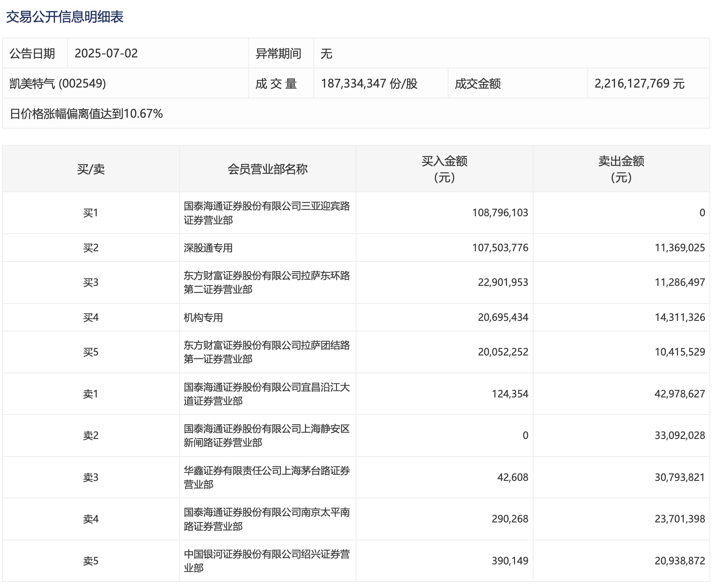Click the turnover amount 2,216,127,769 元
The height and width of the screenshot is (588, 722).
pyautogui.click(x=639, y=83)
